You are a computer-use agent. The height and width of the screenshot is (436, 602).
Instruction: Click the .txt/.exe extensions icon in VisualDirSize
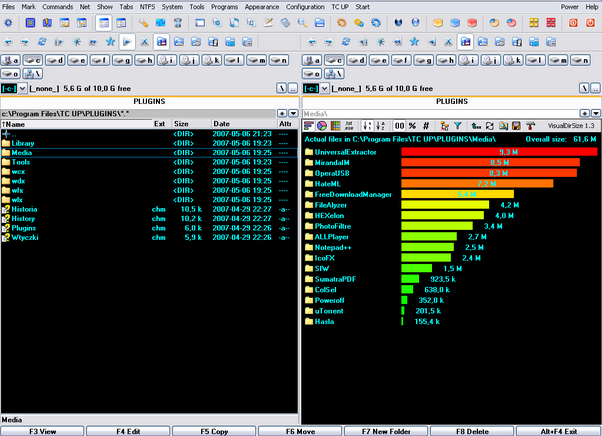(349, 126)
